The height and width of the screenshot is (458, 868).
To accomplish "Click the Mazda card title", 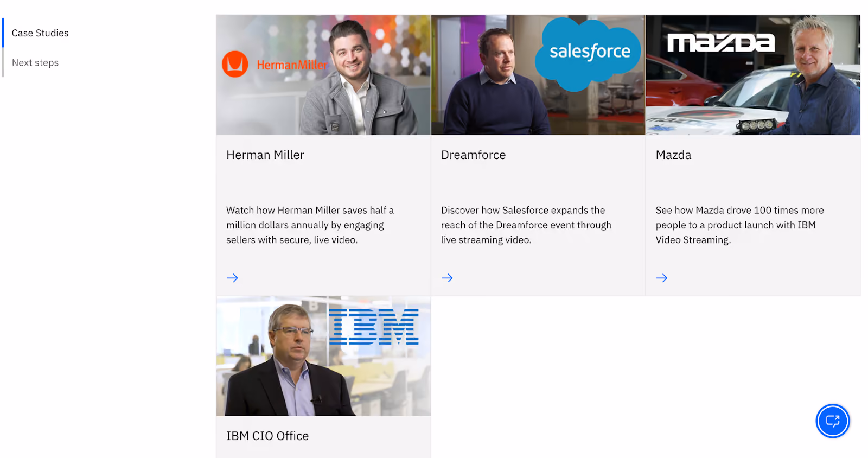I will point(674,155).
